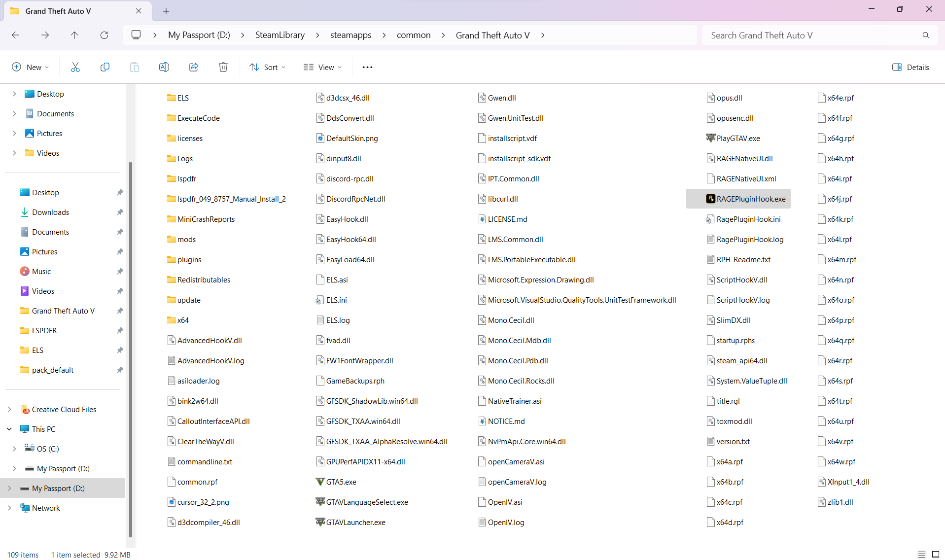The width and height of the screenshot is (945, 560).
Task: Unpin Music using its pin icon
Action: [x=120, y=271]
